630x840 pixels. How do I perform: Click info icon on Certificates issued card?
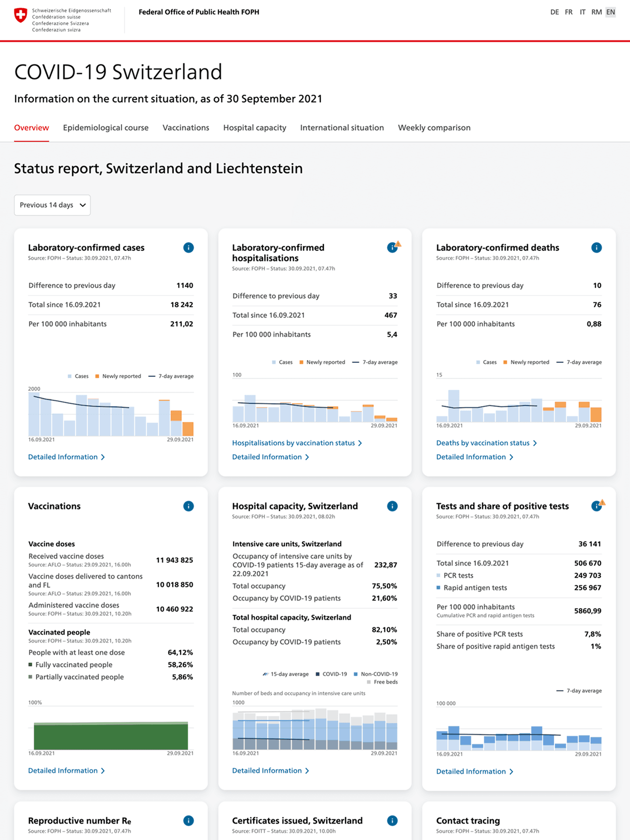pyautogui.click(x=392, y=821)
